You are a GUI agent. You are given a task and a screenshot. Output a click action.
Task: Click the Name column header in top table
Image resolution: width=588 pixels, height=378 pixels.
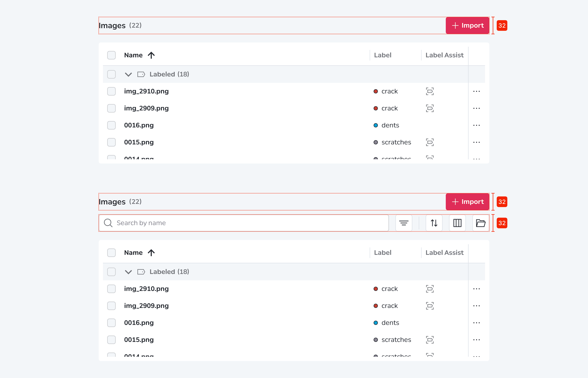[x=133, y=55]
